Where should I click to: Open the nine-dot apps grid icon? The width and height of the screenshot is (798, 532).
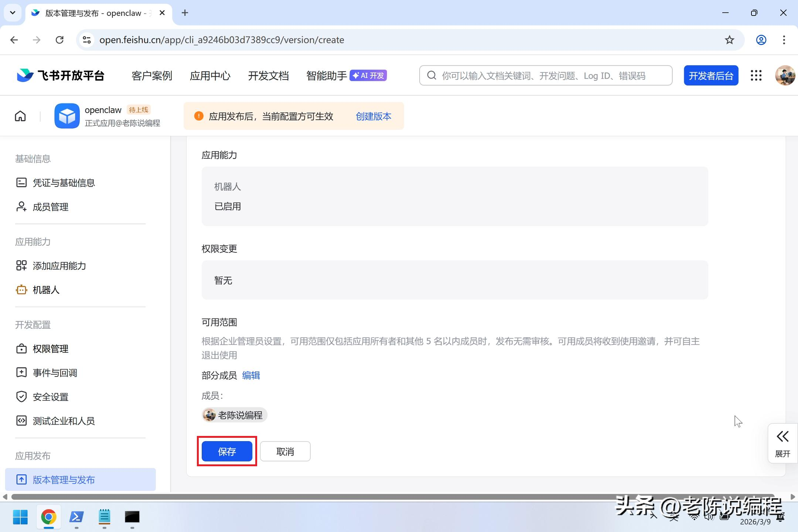click(x=756, y=75)
